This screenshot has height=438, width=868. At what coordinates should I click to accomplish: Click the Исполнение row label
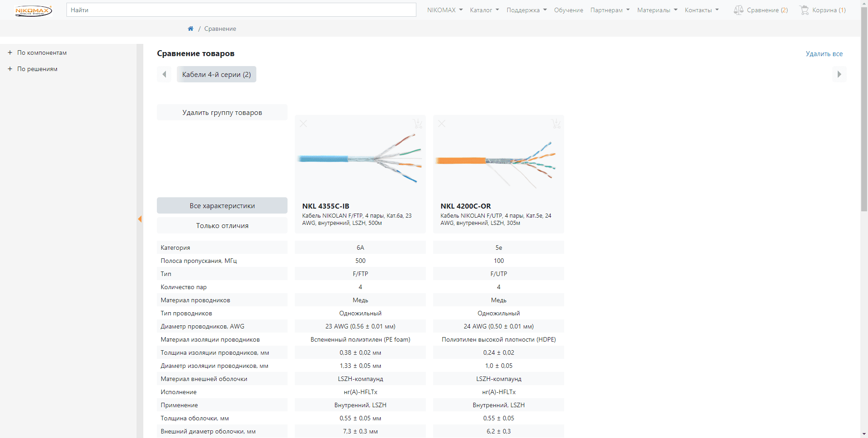pos(179,392)
